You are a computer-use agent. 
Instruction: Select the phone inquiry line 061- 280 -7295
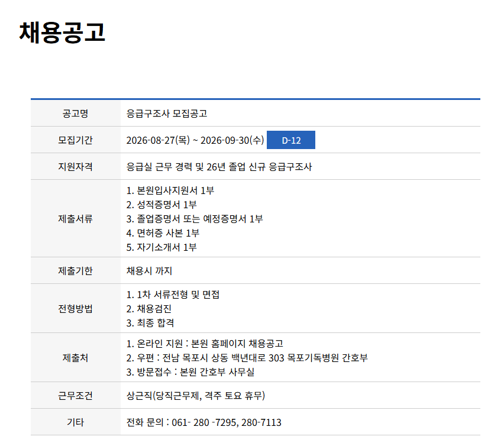(203, 422)
